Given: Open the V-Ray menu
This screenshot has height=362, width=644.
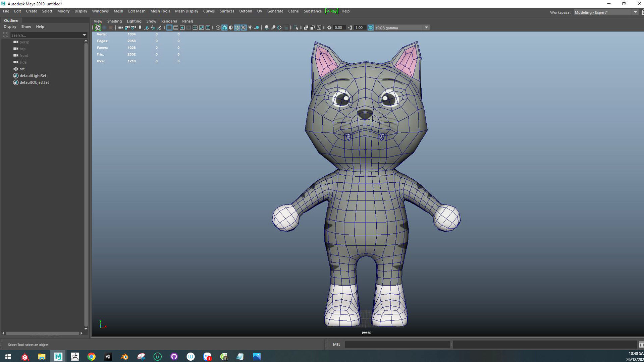Looking at the screenshot, I should point(331,11).
